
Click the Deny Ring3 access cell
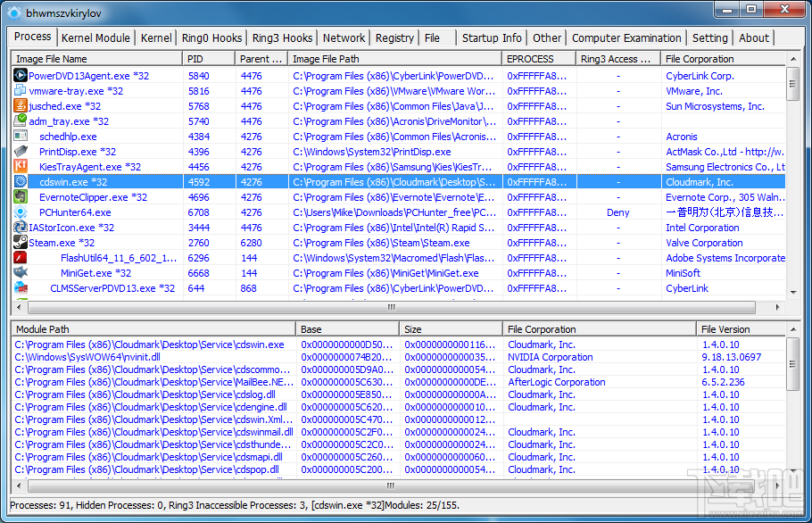617,212
